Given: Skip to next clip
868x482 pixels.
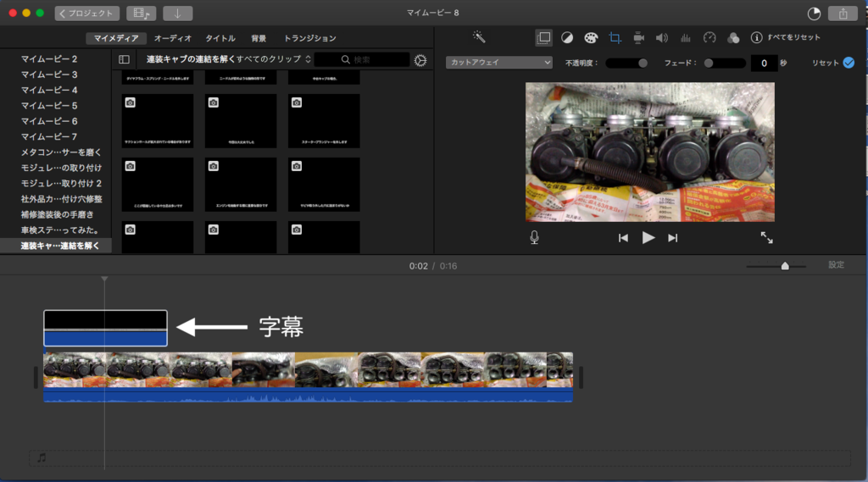Looking at the screenshot, I should coord(672,238).
